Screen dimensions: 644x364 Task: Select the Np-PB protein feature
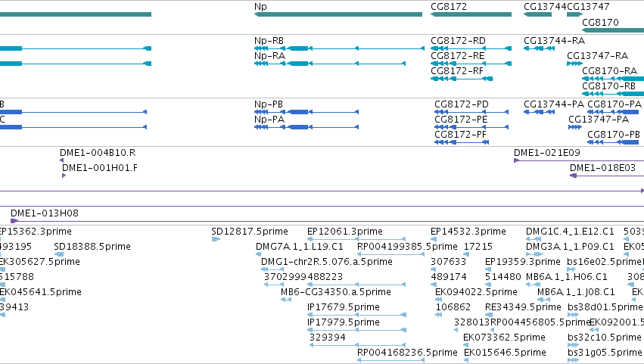(306, 112)
